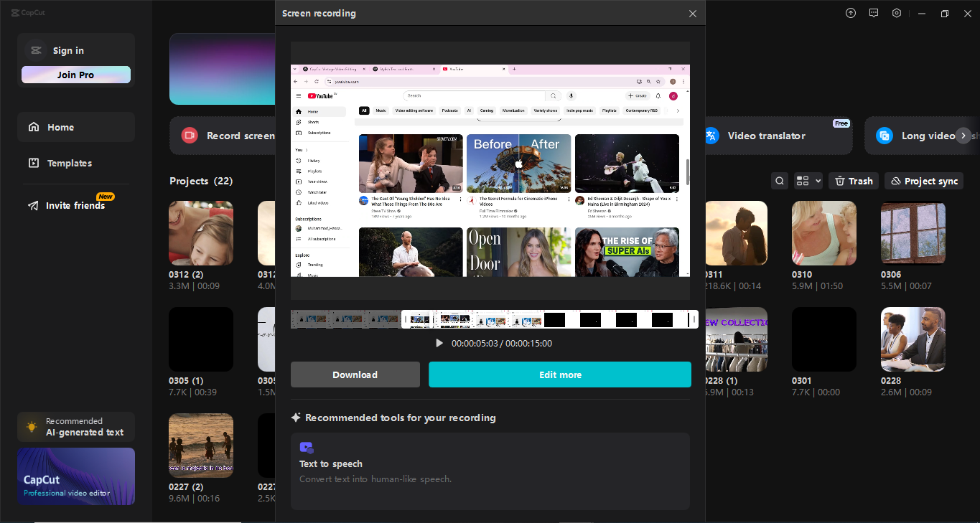Open the 0306 project thumbnail

pos(913,232)
